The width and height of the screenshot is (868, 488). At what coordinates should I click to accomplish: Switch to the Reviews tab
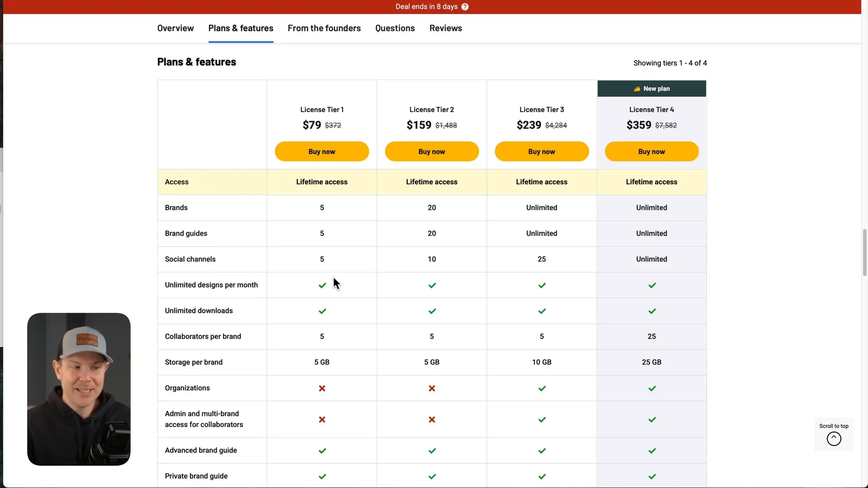point(445,28)
